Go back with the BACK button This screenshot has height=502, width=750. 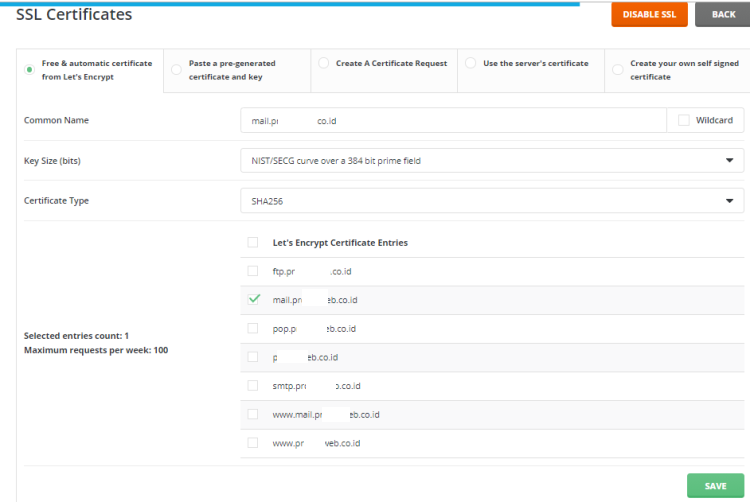pos(723,14)
